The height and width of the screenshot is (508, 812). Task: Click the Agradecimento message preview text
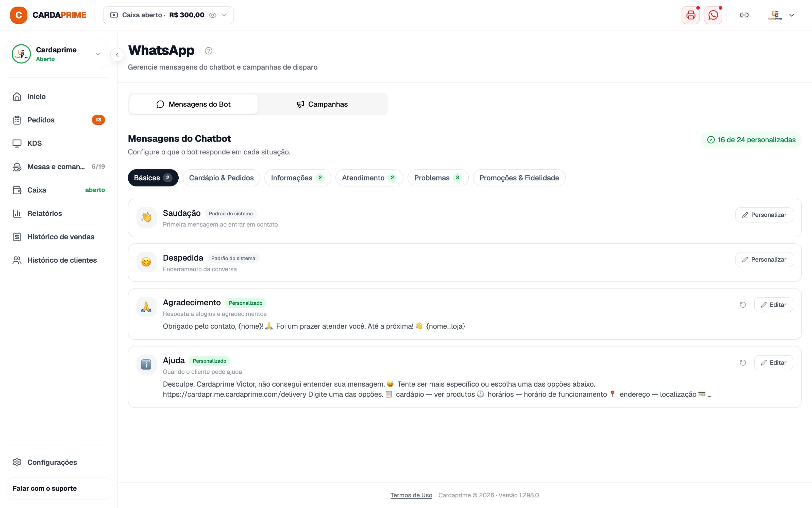tap(314, 326)
